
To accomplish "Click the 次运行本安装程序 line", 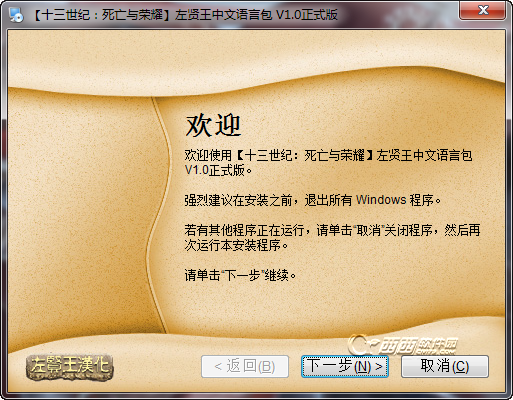I will point(236,245).
